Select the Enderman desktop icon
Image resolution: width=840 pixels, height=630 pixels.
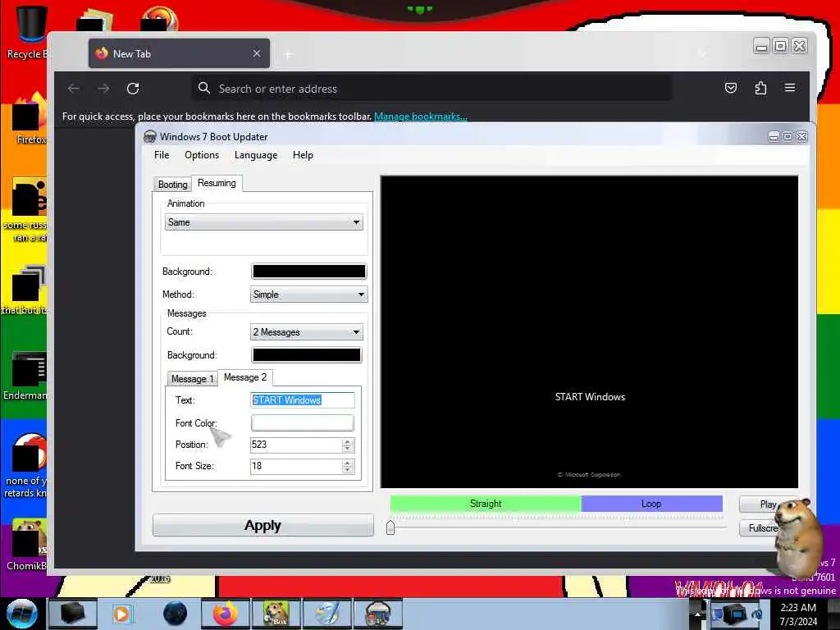coord(27,375)
